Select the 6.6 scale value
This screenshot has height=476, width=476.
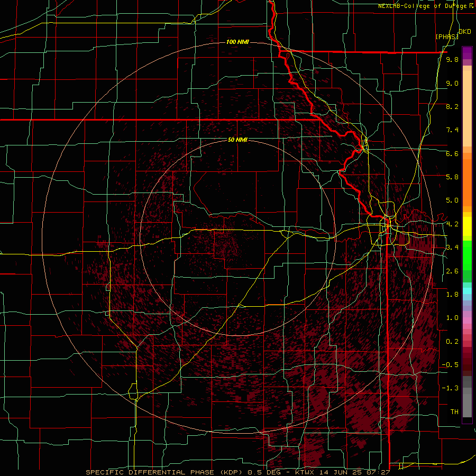452,153
